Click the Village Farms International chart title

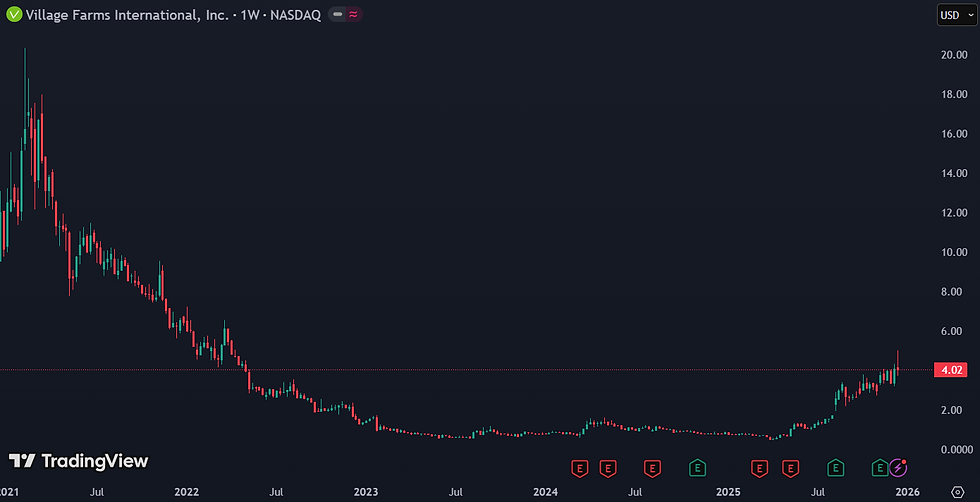172,15
